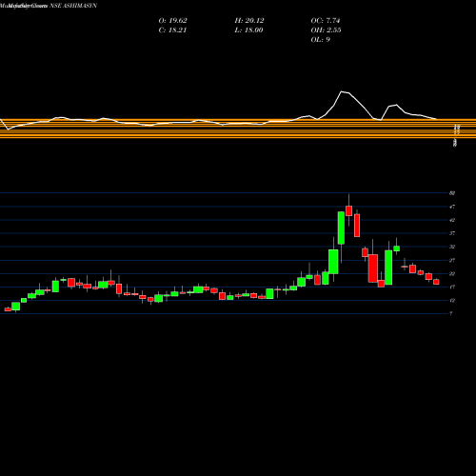
Task: Click the red candle at the chart's highest peak
Action: 349,210
